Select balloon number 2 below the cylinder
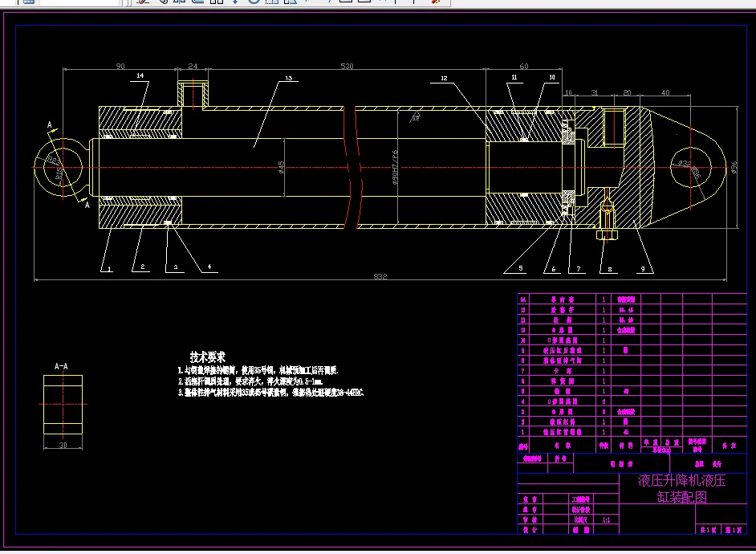The height and width of the screenshot is (554, 756). [x=143, y=267]
